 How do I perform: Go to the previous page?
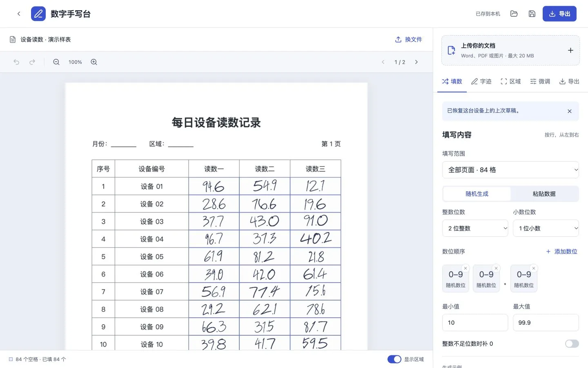(x=383, y=62)
